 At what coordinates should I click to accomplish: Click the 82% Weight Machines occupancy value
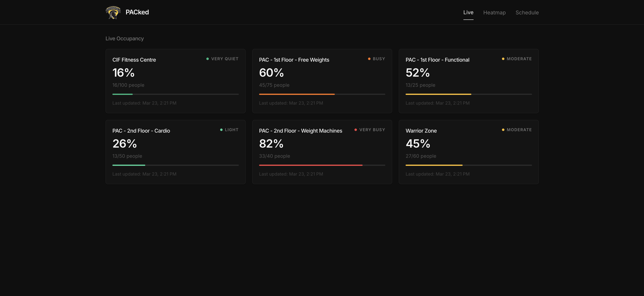(271, 144)
